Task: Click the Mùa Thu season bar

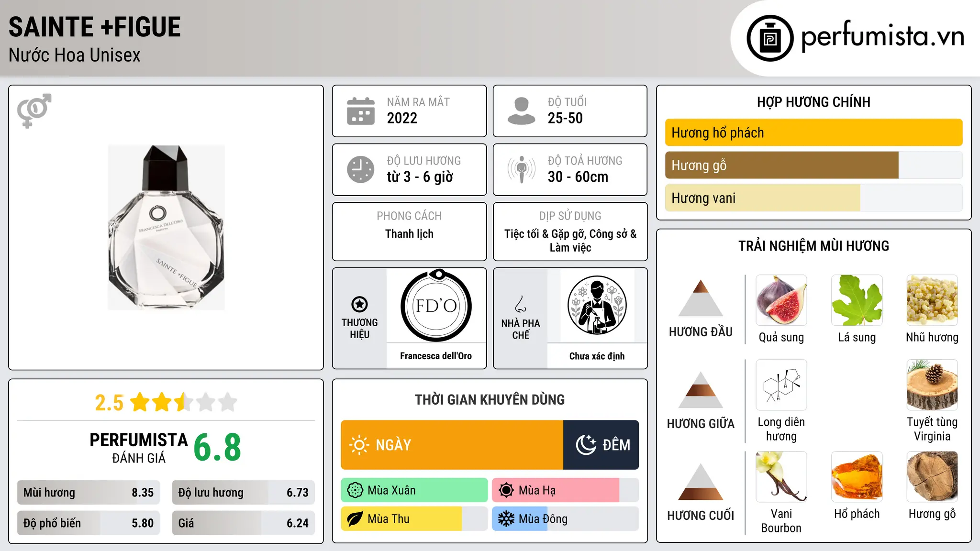Action: point(414,519)
